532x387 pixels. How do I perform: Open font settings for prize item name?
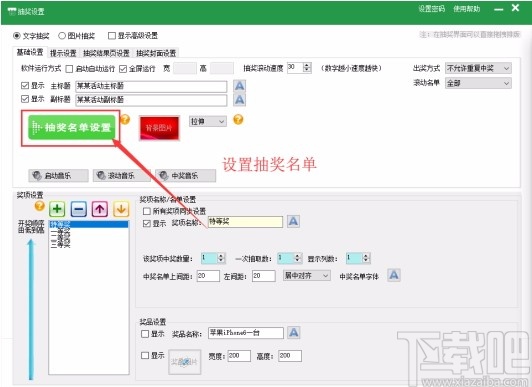(x=293, y=221)
